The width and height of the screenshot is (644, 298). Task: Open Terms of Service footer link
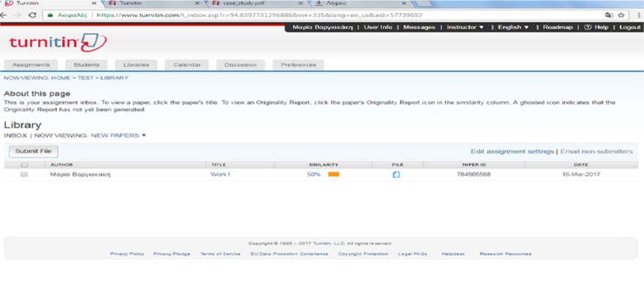click(x=220, y=254)
